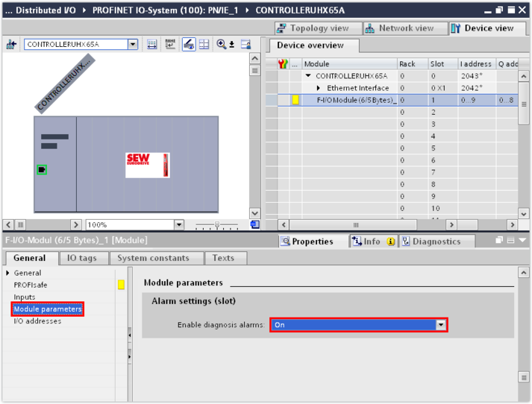Click the go to network view icon
This screenshot has width=532, height=404.
tap(11, 45)
